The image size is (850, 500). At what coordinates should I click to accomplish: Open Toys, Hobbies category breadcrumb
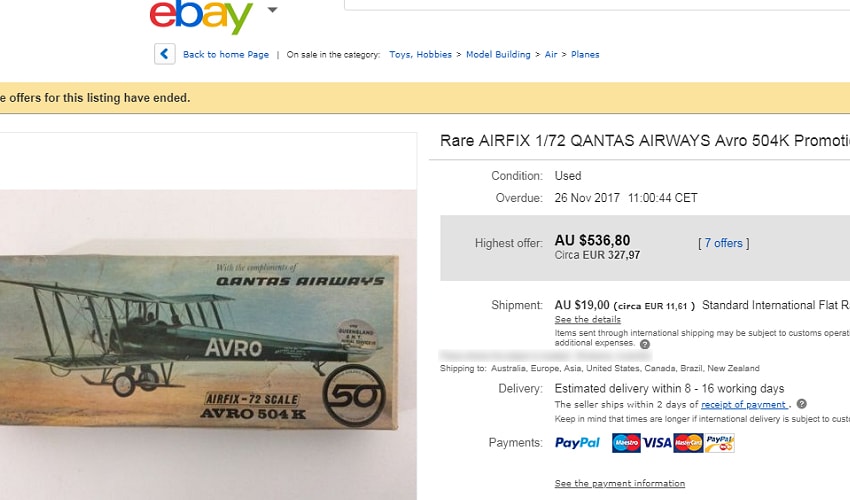pos(420,54)
